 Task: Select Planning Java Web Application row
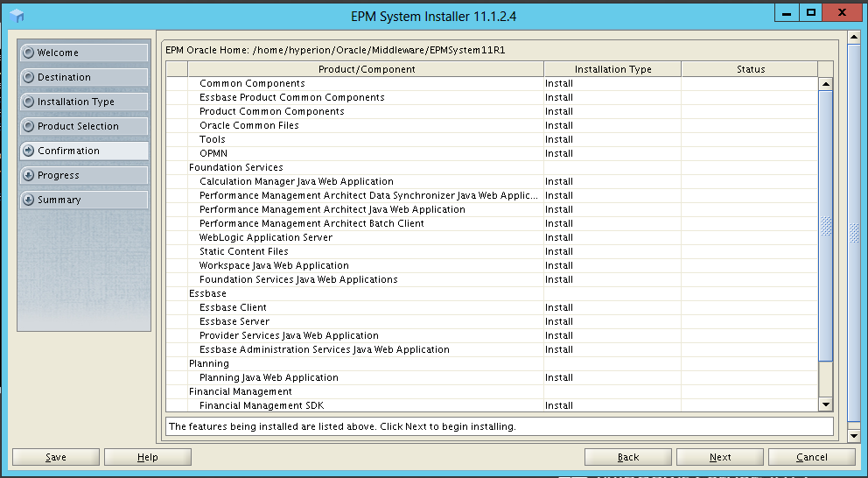(492, 377)
